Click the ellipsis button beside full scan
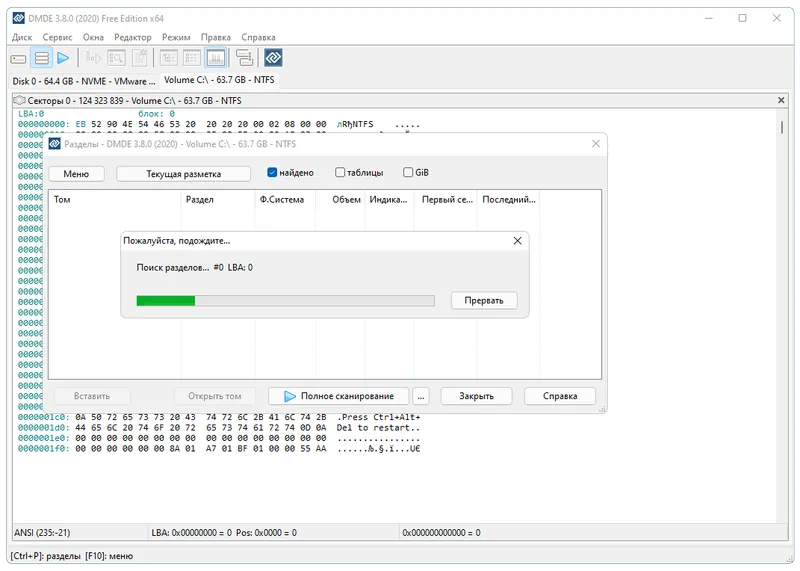 point(420,396)
